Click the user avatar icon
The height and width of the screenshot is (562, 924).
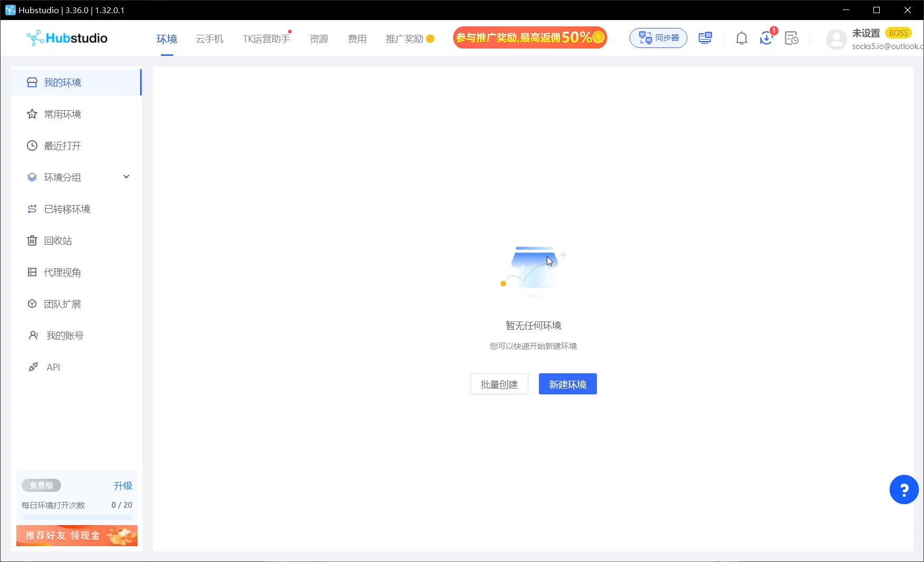coord(836,39)
